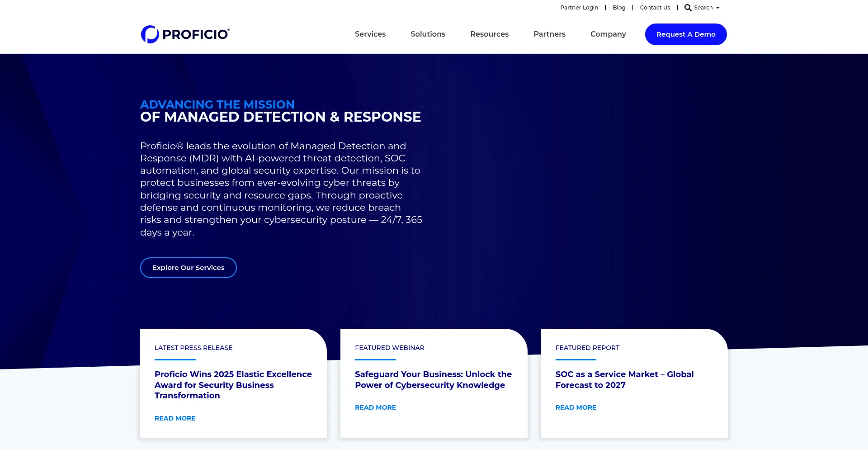Click the Explore Our Services button
This screenshot has width=868, height=449.
188,268
